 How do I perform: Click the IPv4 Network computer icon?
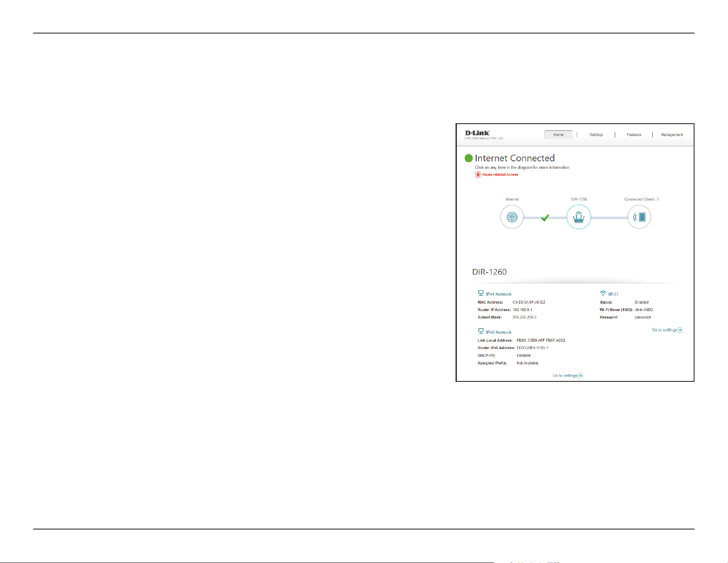[x=481, y=293]
